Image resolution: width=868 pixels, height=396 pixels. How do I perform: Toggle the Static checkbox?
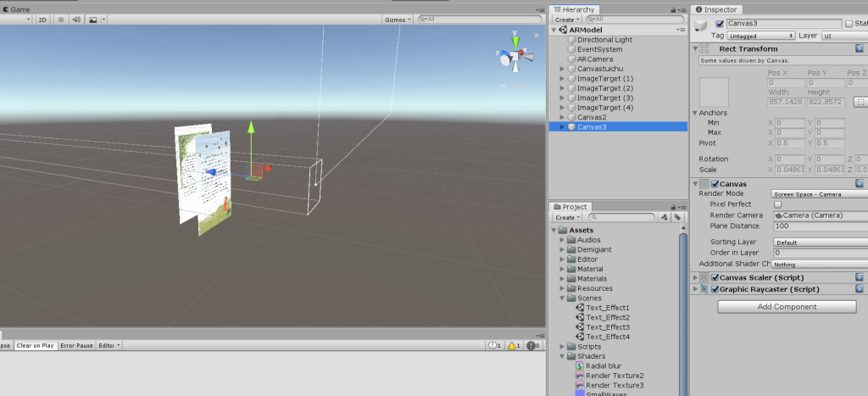849,24
